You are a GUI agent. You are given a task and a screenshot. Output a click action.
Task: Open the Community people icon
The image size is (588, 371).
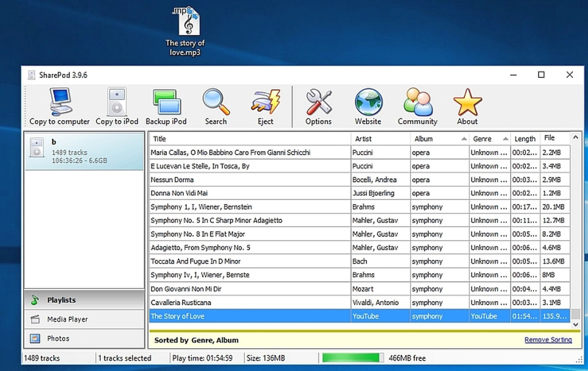tap(418, 107)
